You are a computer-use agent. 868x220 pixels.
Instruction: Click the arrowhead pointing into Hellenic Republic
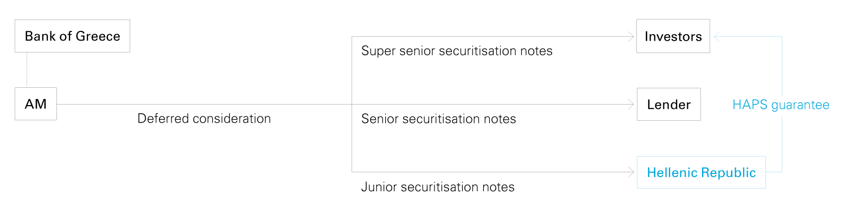631,172
